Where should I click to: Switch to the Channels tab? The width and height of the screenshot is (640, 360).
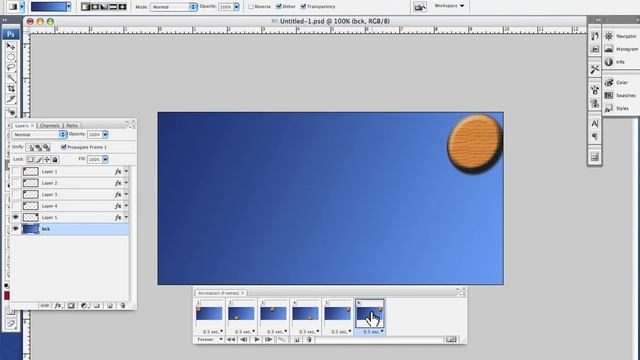(x=50, y=126)
